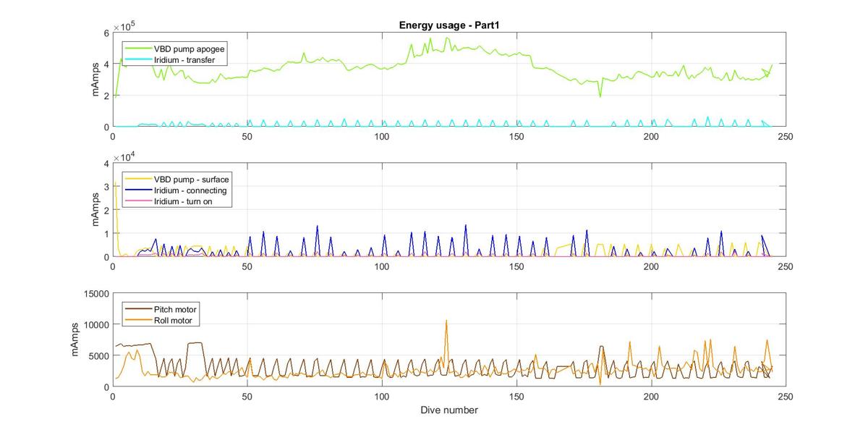Select the "15000" y-axis tick label

(x=95, y=294)
